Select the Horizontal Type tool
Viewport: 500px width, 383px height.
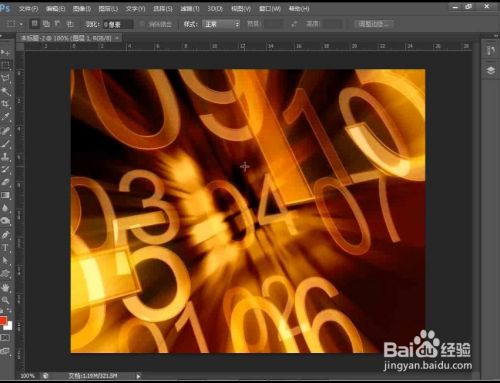(x=5, y=248)
